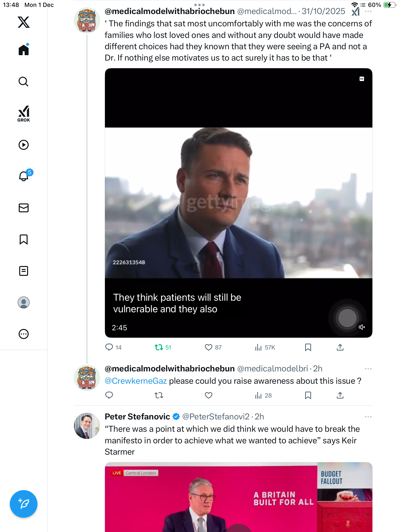Unmute the video sound
Screen dimensions: 399x532
click(x=362, y=327)
